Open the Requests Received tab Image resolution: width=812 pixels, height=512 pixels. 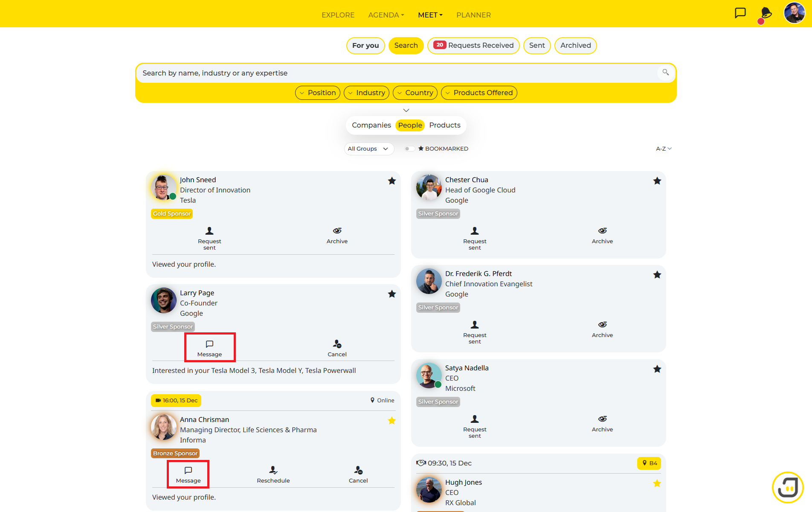(473, 46)
